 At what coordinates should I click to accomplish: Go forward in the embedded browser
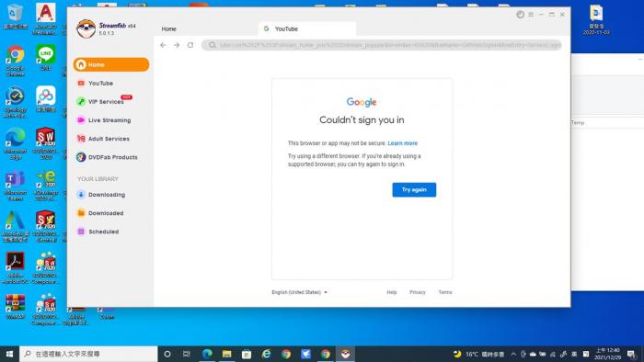coord(177,45)
